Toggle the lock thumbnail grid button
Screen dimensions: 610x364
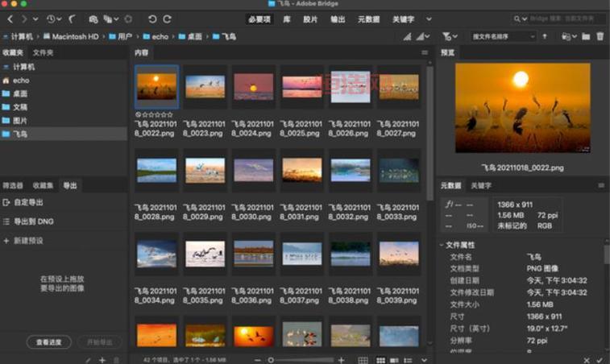coord(363,359)
